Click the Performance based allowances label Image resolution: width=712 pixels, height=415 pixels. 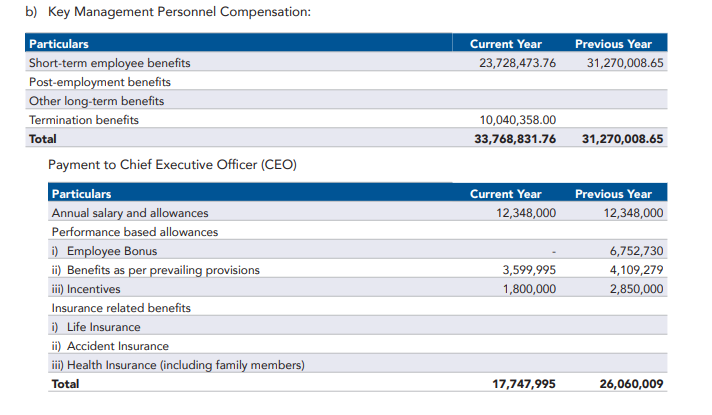pos(135,232)
